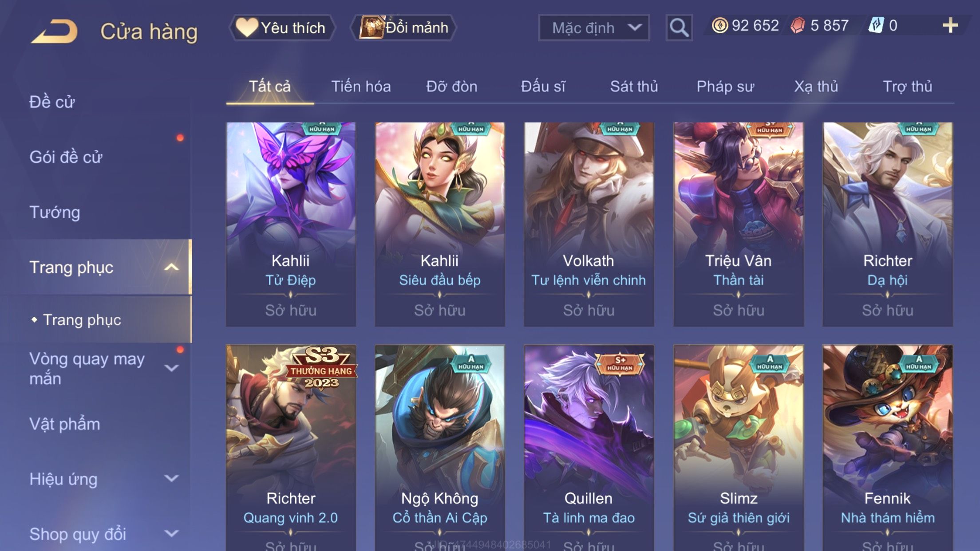The image size is (980, 551).
Task: Expand Vòng quay may mắn section
Action: tap(172, 368)
